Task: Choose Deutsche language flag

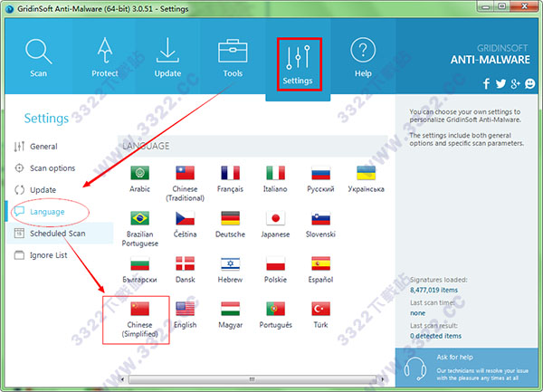Action: point(230,218)
